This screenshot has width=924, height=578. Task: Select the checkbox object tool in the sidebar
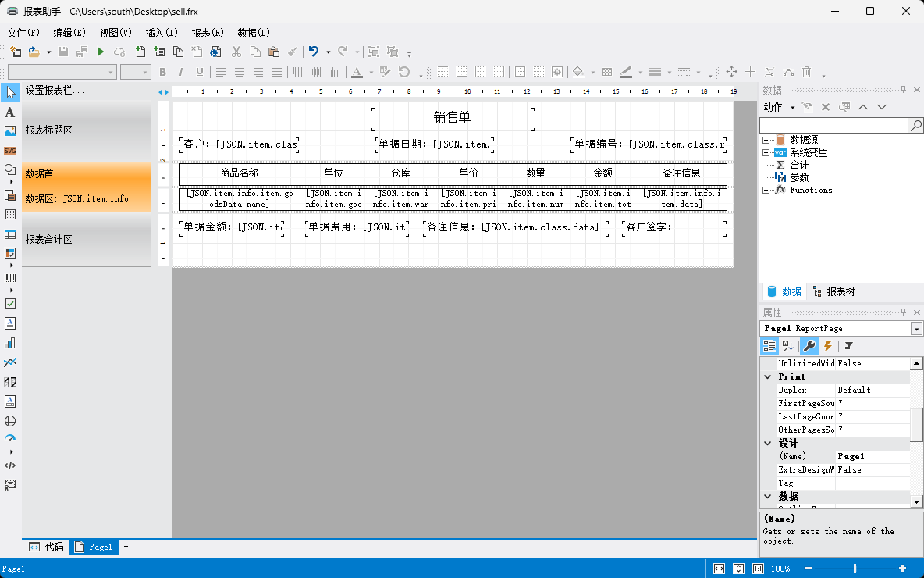tap(10, 304)
